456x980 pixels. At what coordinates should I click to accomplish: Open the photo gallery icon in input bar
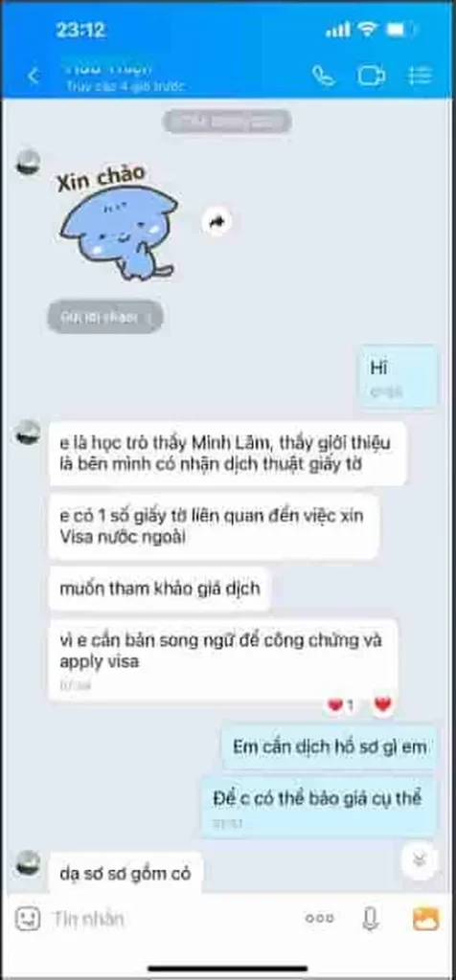click(x=426, y=918)
